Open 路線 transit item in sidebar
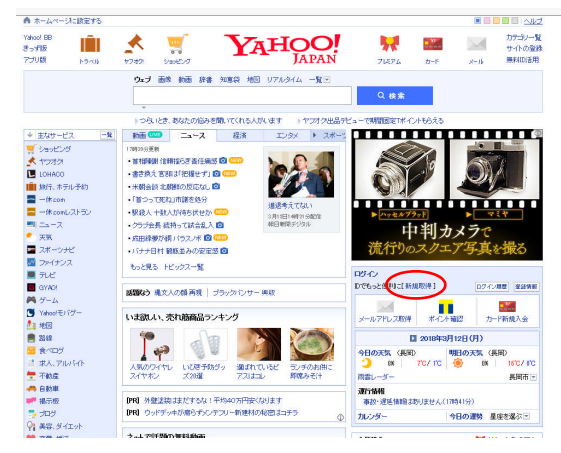Screen dimensions: 561x453 point(45,338)
